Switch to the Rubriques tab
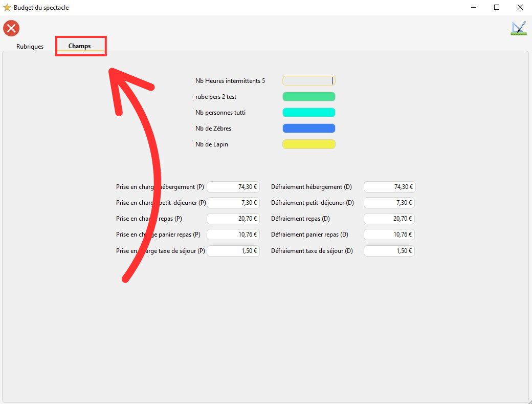532x404 pixels. pyautogui.click(x=30, y=46)
